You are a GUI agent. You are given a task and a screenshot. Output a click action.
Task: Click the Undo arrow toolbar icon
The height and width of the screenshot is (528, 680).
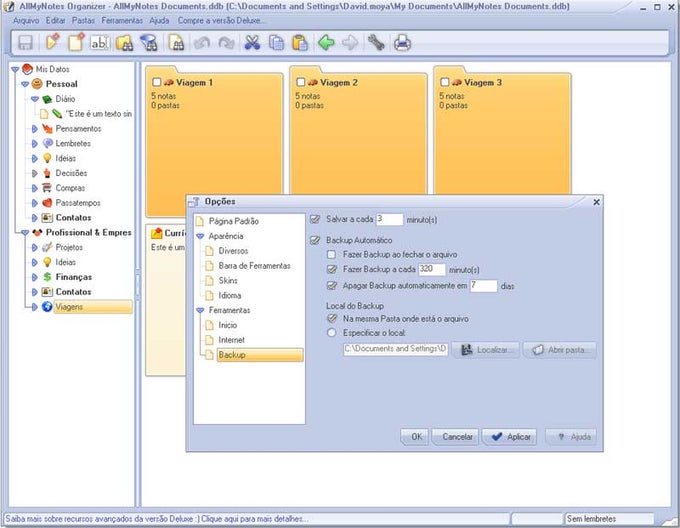pyautogui.click(x=202, y=43)
